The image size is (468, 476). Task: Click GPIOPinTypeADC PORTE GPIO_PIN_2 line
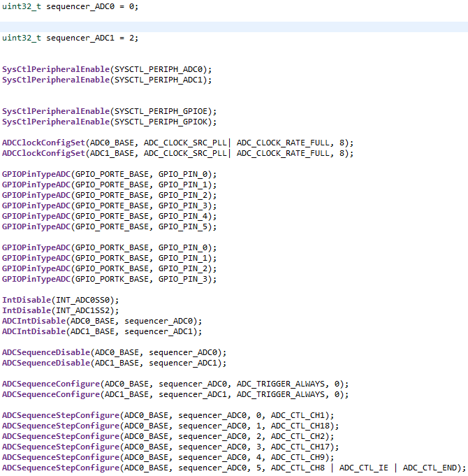(109, 195)
